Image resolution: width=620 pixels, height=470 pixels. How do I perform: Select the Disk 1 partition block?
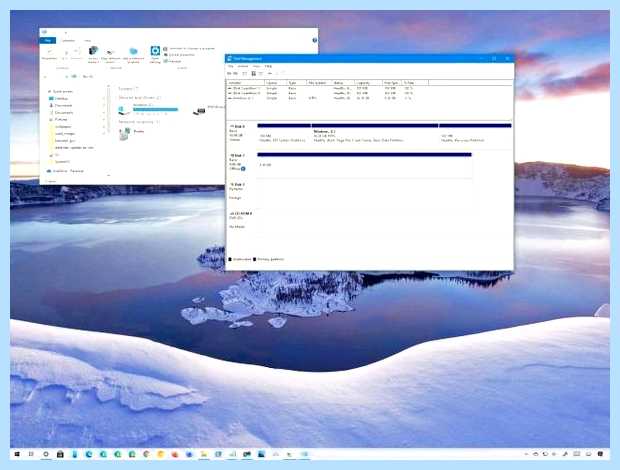point(365,165)
